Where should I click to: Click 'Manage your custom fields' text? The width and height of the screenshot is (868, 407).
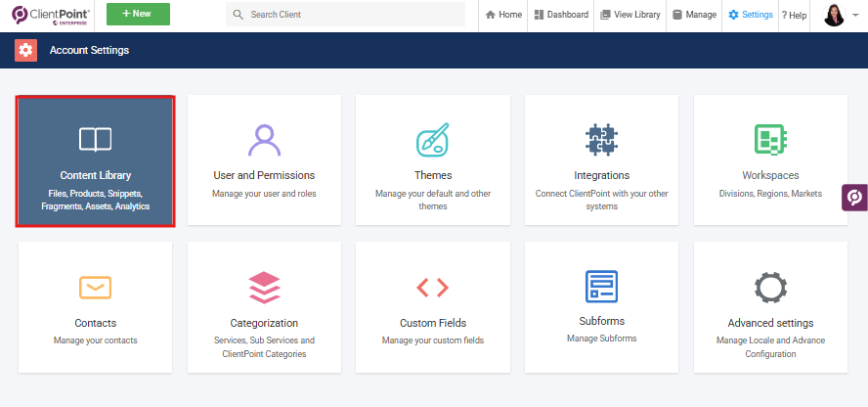(433, 340)
